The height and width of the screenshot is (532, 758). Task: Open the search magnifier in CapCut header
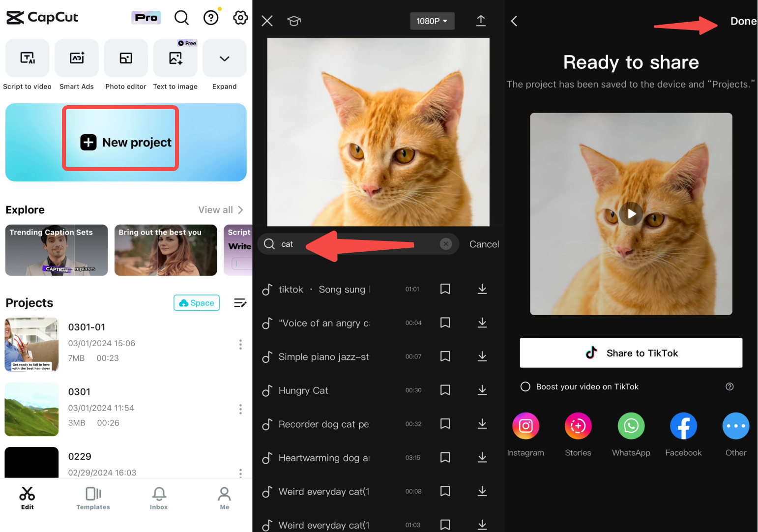click(181, 17)
